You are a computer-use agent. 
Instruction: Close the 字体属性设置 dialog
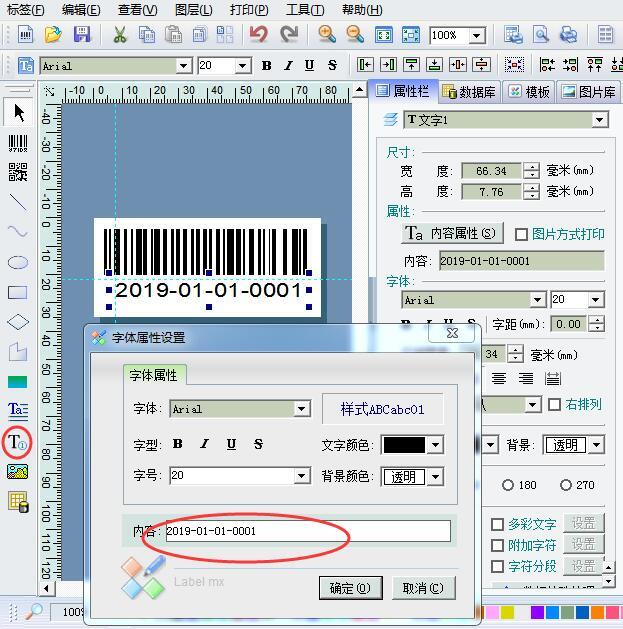point(453,333)
